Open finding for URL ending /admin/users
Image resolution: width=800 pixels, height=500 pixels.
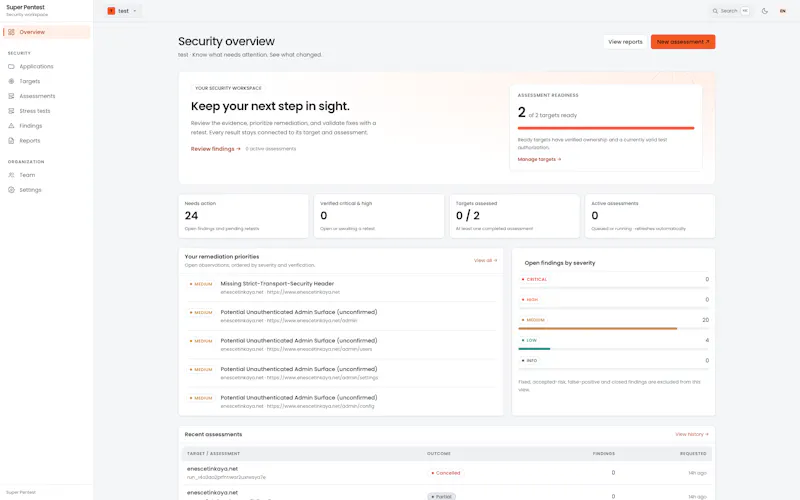341,345
